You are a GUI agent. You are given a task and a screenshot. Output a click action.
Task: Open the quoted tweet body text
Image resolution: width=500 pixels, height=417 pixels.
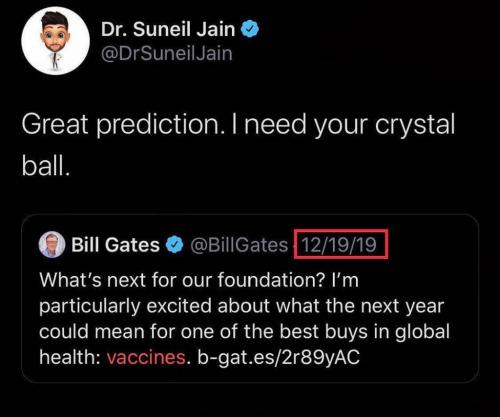click(244, 319)
